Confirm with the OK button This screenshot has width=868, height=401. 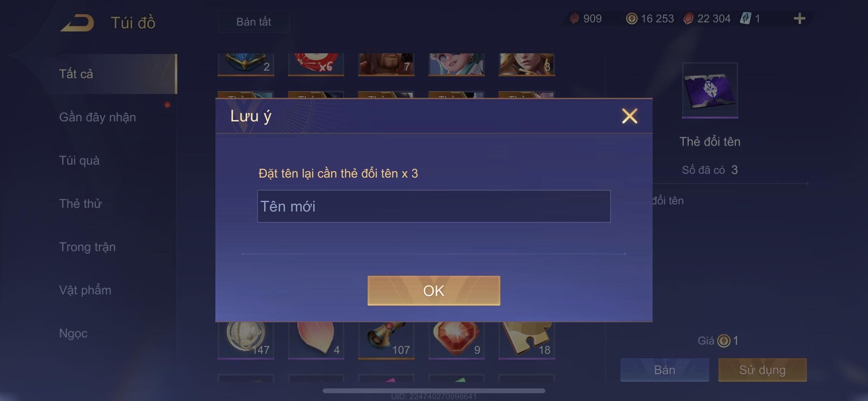(x=434, y=291)
